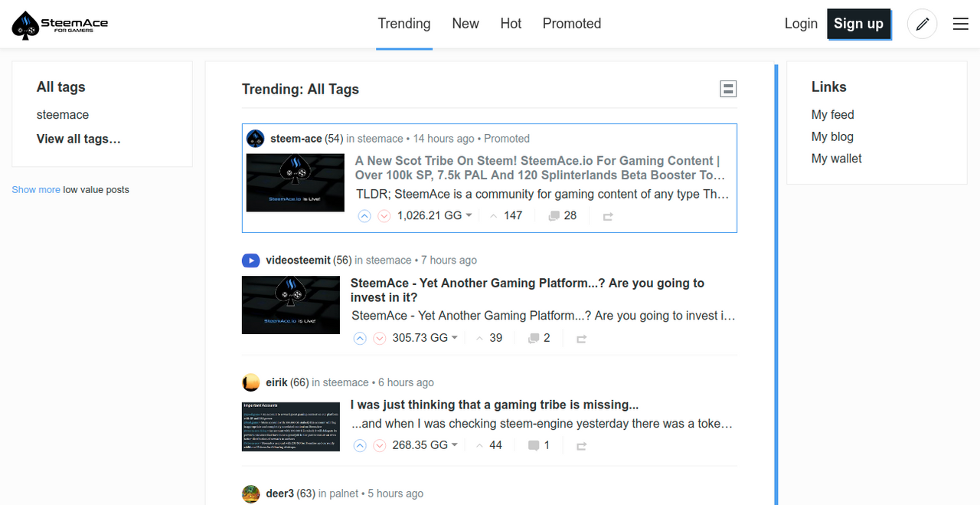The width and height of the screenshot is (980, 505).
Task: Open post SteemAce - Yet Another Gaming Platform
Action: click(x=528, y=290)
